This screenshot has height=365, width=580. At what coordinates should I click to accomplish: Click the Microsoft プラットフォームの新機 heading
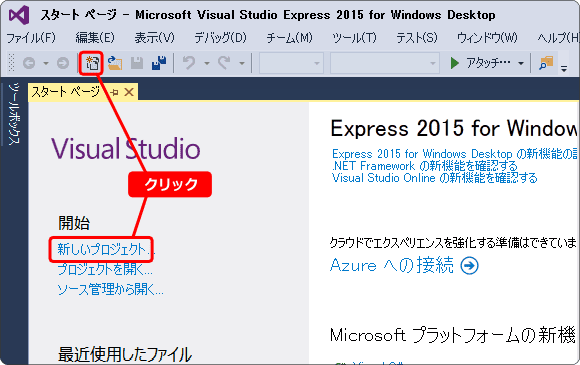[453, 335]
